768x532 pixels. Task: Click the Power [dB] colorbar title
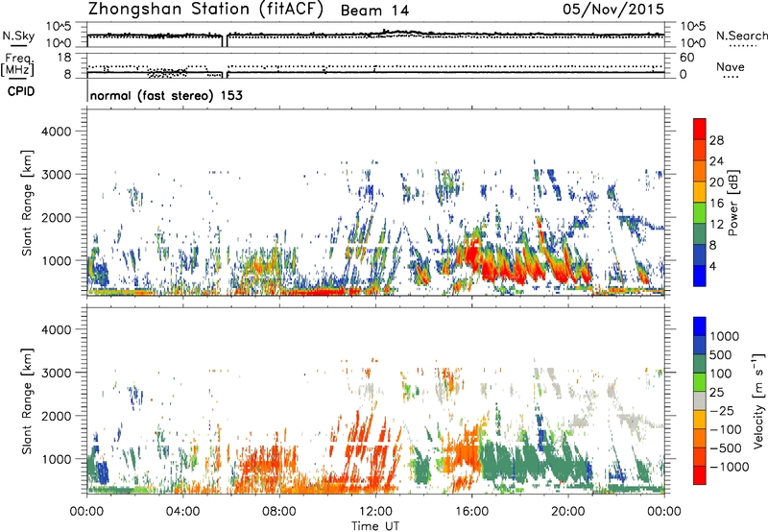click(732, 203)
